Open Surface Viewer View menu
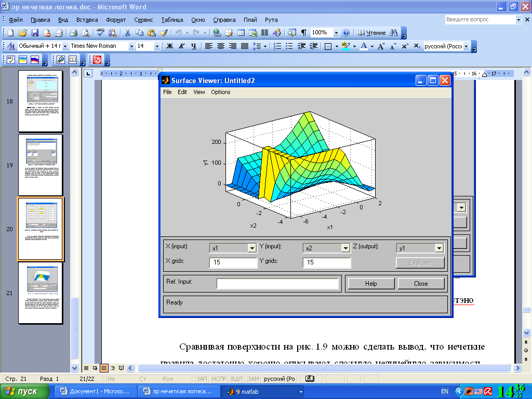 [199, 92]
